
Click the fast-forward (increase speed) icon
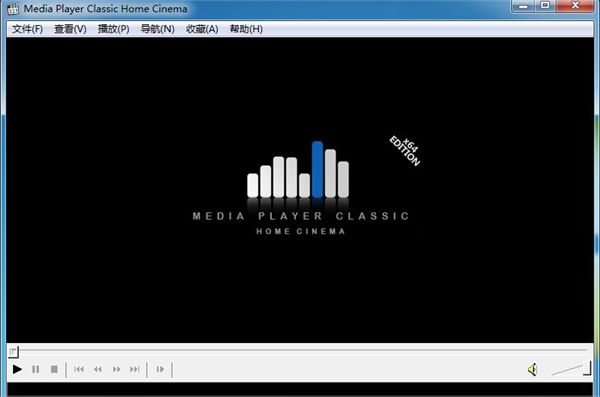[116, 369]
